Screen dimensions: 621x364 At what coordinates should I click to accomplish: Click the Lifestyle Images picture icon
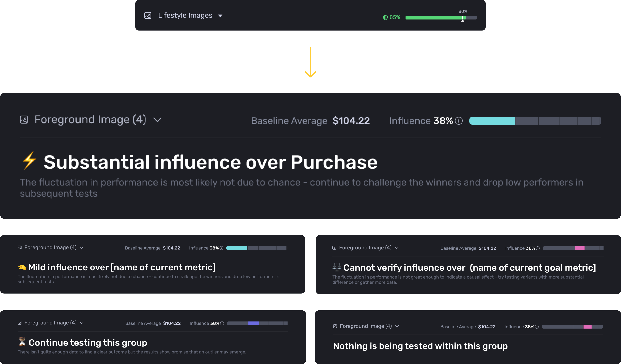coord(148,16)
